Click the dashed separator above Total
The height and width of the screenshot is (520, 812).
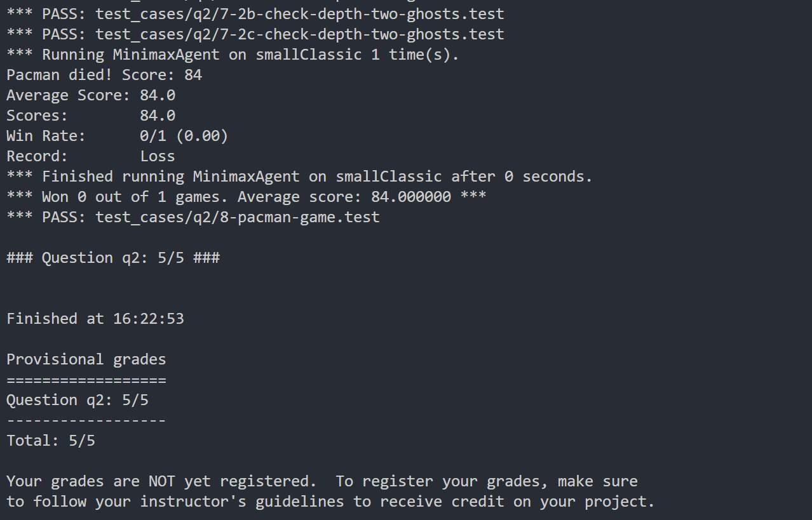click(86, 420)
